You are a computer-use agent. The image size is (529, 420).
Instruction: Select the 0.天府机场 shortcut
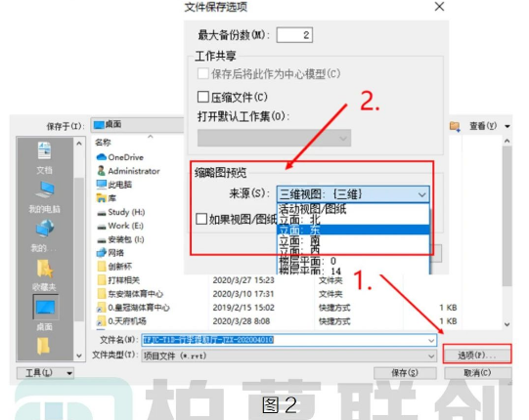(121, 321)
